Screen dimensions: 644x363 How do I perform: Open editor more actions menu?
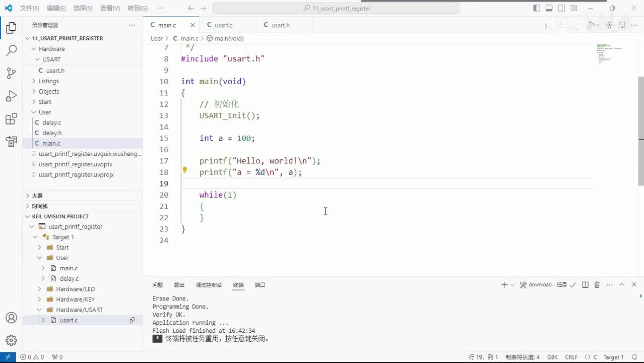pos(634,25)
